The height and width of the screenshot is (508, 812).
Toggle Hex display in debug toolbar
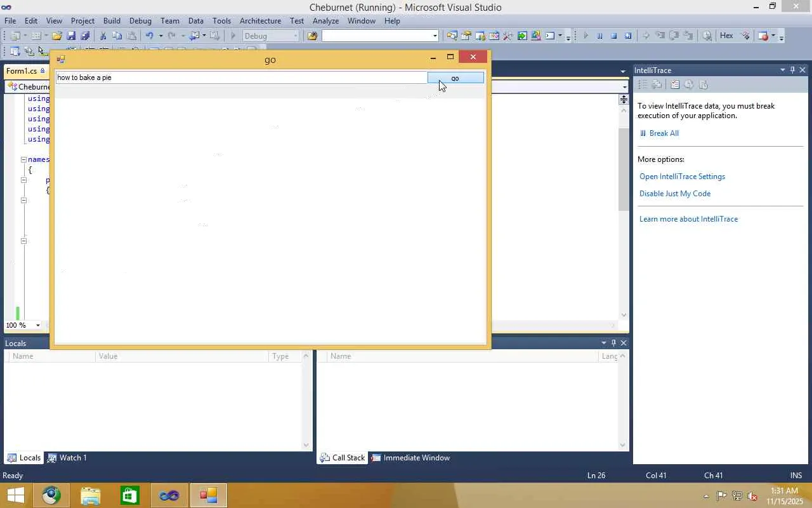726,36
